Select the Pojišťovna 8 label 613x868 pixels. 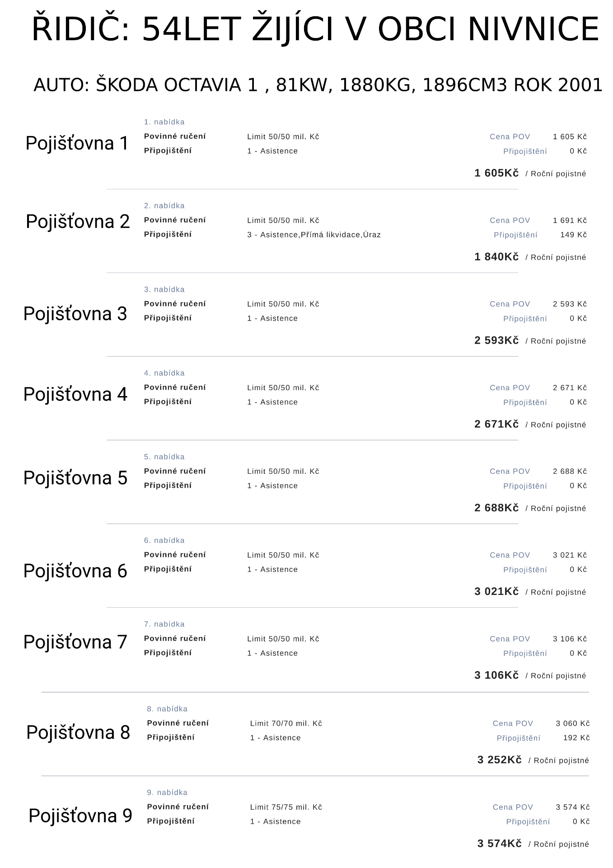(78, 732)
